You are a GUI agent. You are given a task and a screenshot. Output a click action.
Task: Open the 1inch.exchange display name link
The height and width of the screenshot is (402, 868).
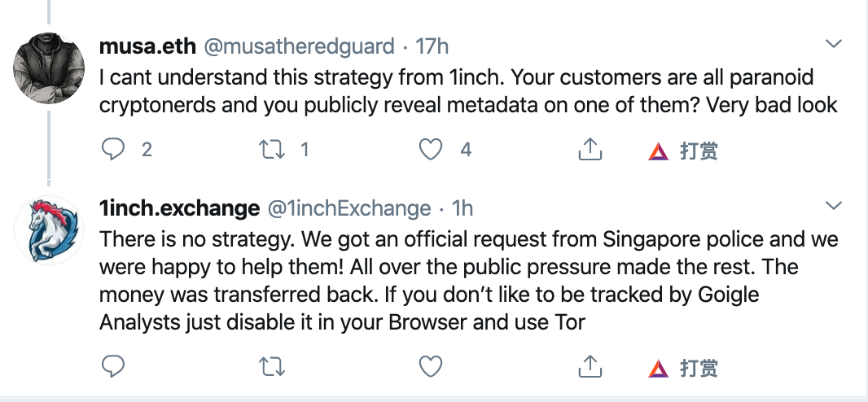point(178,208)
